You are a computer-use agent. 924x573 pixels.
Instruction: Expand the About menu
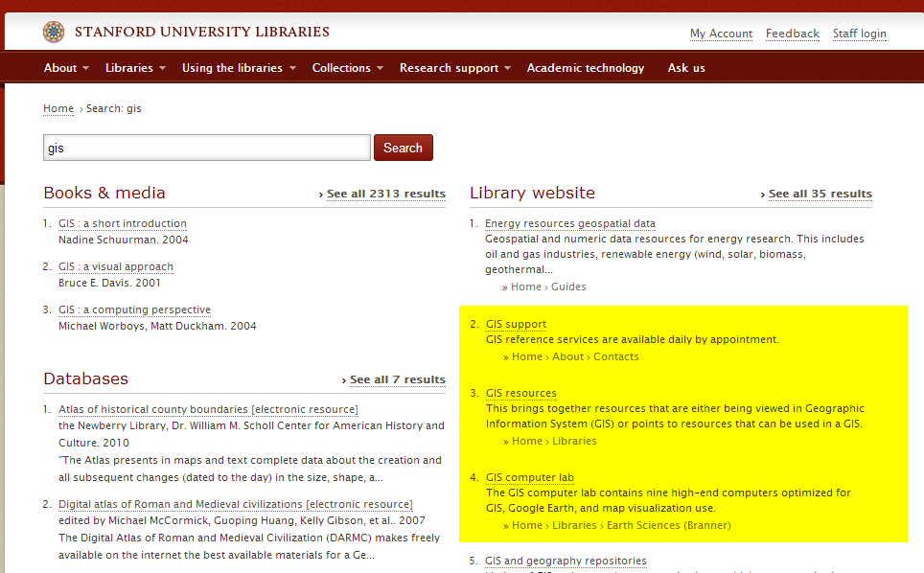pos(66,68)
